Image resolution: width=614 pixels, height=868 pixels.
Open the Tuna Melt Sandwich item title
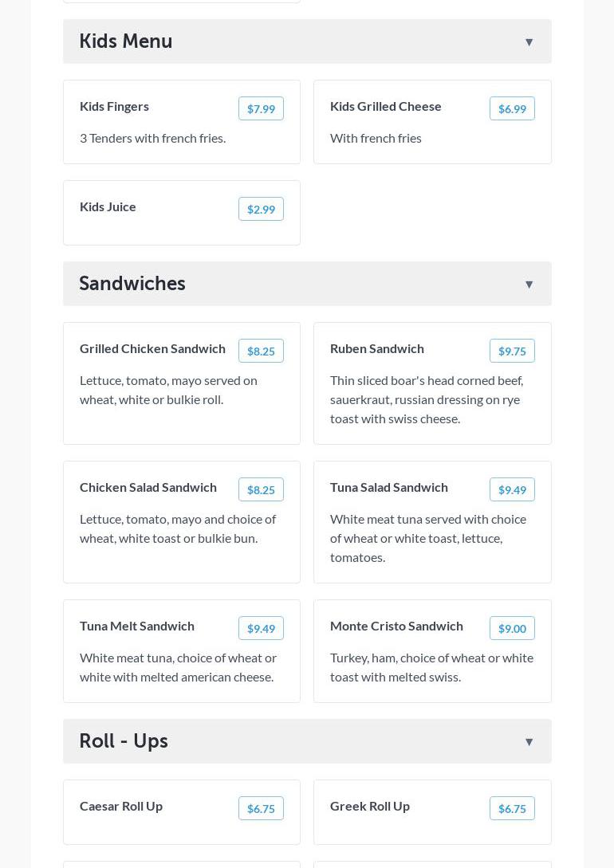point(137,626)
